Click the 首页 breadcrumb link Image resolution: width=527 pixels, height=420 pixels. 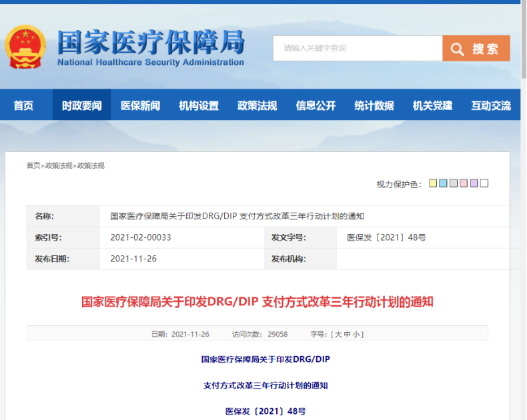[33, 165]
